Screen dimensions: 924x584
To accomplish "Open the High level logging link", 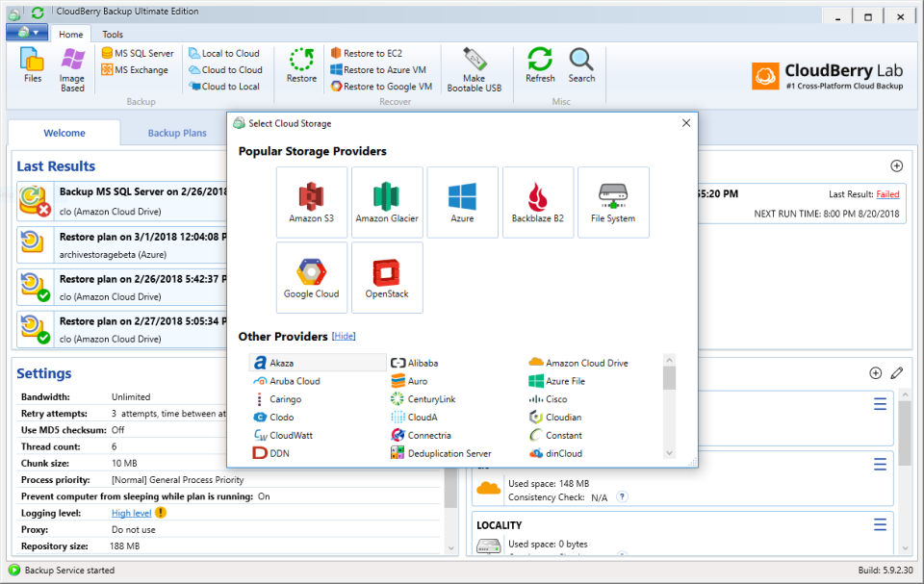I will click(131, 513).
